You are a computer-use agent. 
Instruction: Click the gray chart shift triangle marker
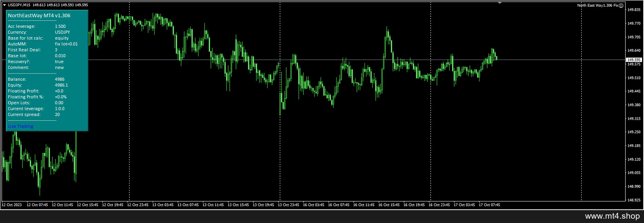tap(500, 3)
